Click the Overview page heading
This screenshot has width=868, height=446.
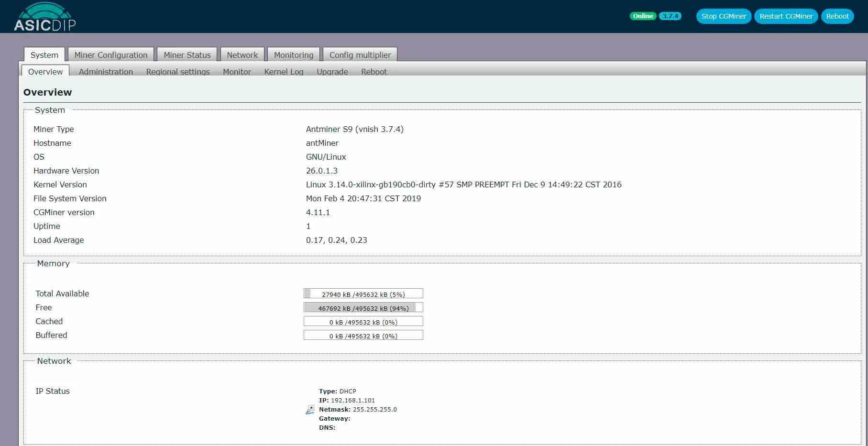(47, 92)
